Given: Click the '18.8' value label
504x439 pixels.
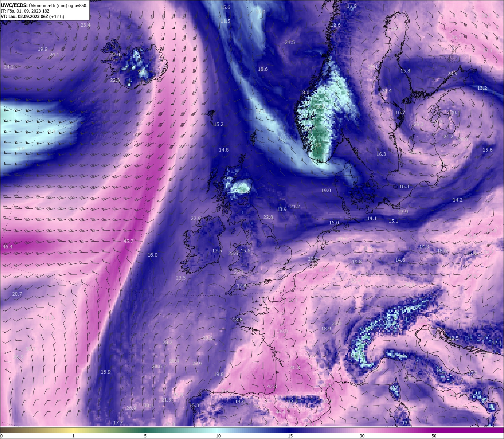Looking at the screenshot, I should point(237,320).
